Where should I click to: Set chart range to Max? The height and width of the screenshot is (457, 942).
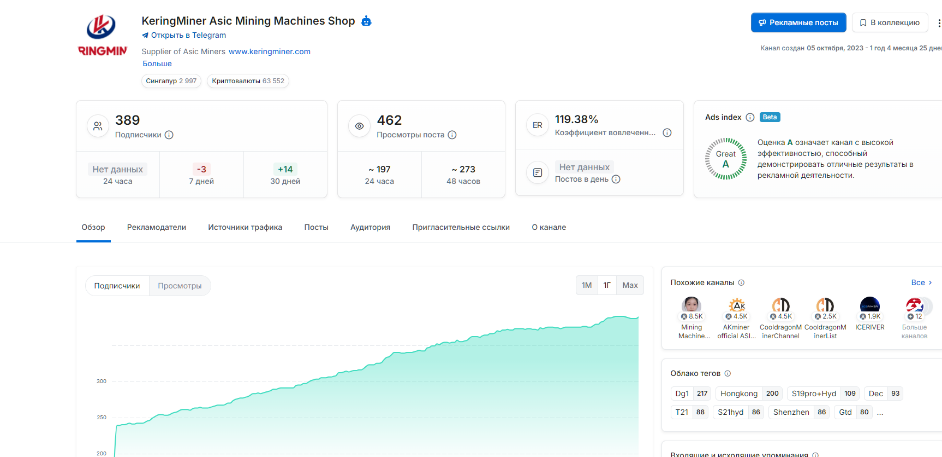click(x=630, y=285)
